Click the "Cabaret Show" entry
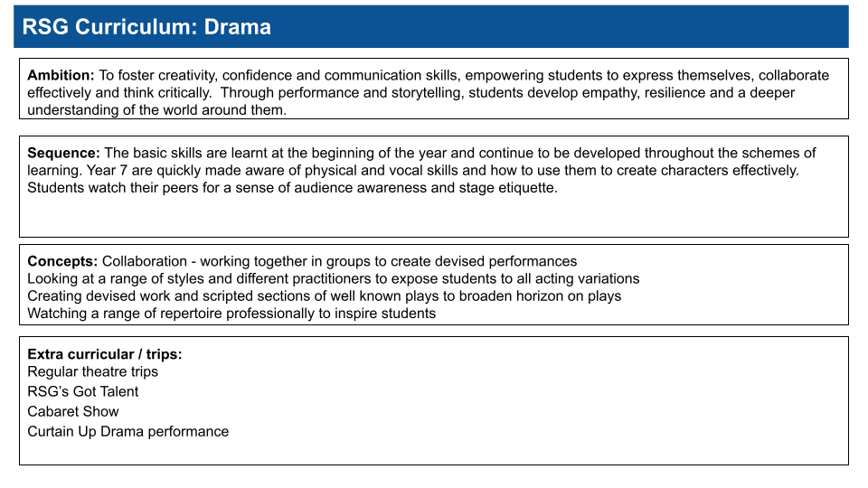This screenshot has width=868, height=488. click(73, 411)
